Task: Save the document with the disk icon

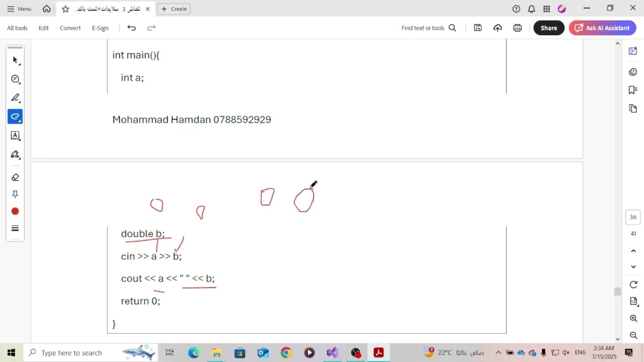Action: [477, 28]
